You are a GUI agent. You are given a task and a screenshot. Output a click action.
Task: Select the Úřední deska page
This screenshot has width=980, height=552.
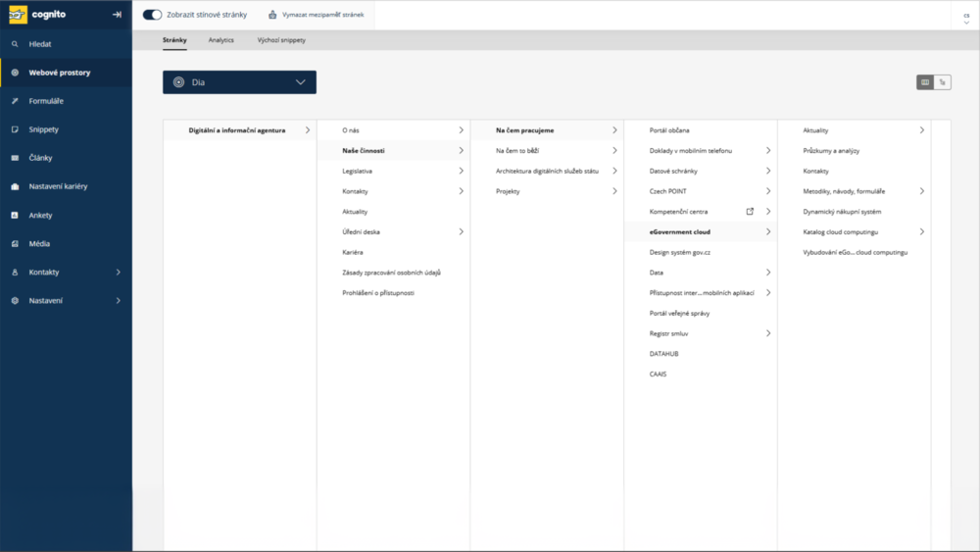tap(361, 231)
